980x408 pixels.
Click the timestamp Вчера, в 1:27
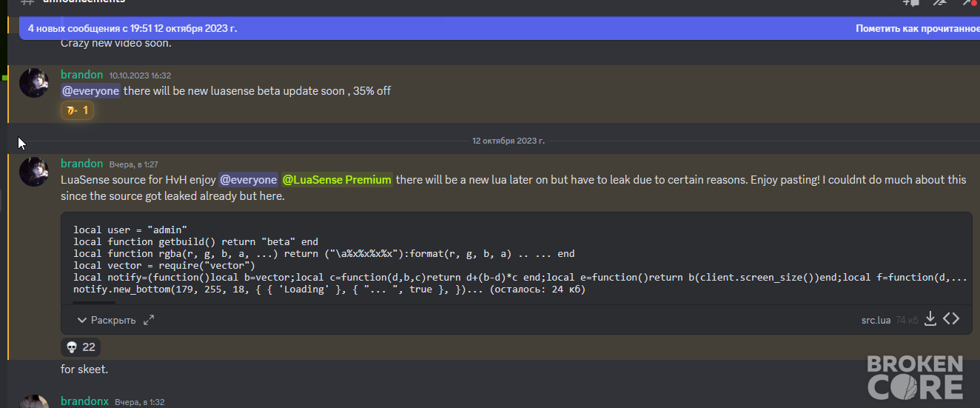[133, 164]
